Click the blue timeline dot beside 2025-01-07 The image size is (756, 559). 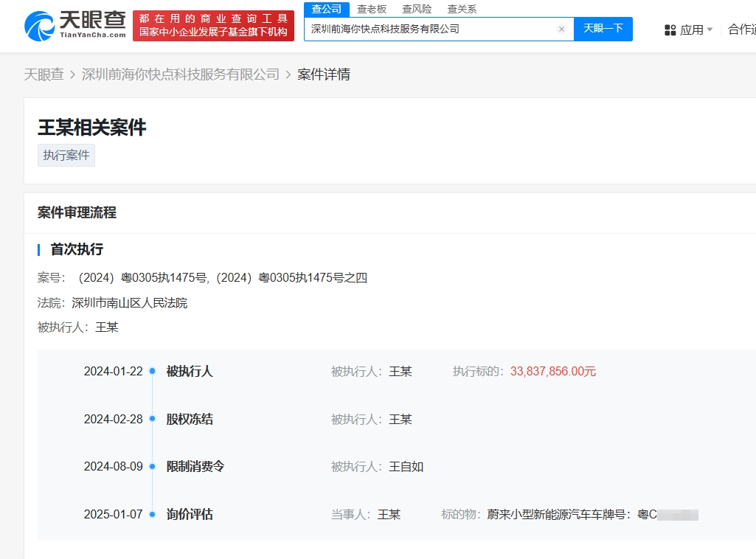pyautogui.click(x=153, y=514)
